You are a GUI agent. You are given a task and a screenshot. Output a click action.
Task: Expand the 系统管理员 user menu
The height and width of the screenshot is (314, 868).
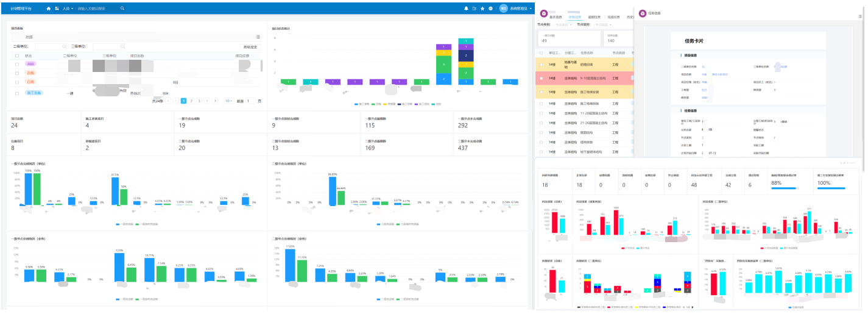click(x=521, y=9)
